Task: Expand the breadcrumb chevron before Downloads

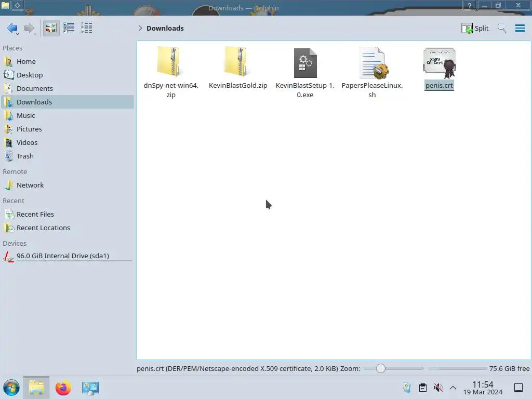Action: (x=140, y=28)
